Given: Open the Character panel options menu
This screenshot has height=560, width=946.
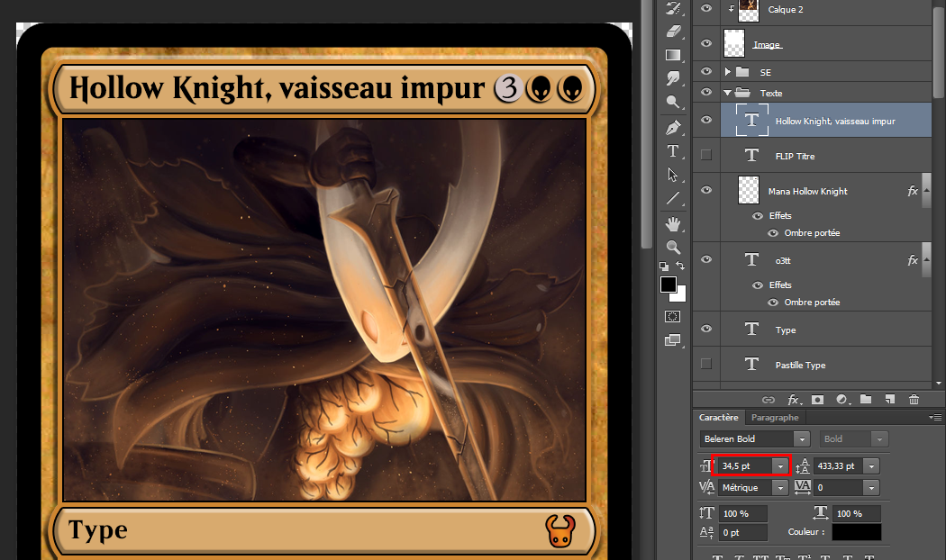Looking at the screenshot, I should click(935, 417).
